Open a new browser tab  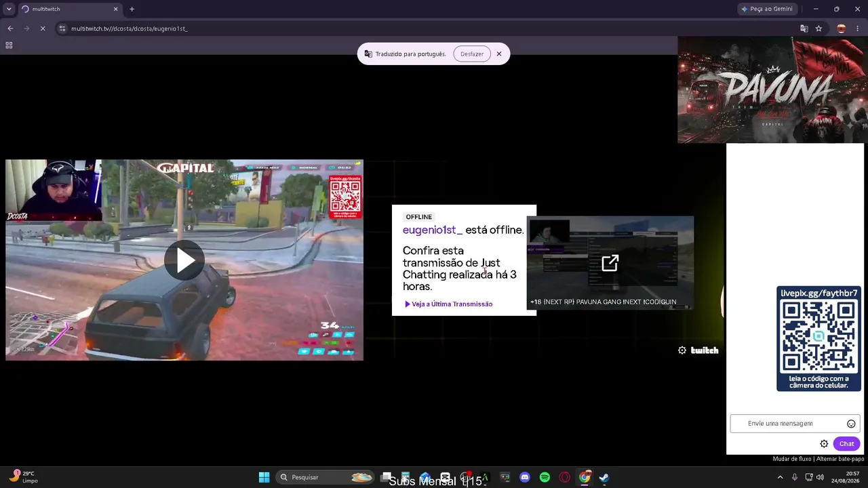click(132, 9)
